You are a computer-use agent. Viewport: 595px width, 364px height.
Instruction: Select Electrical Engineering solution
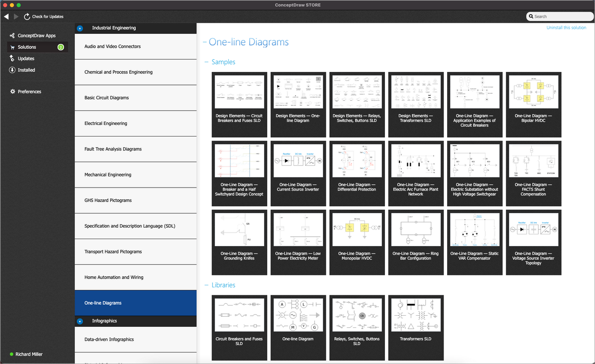pyautogui.click(x=136, y=123)
